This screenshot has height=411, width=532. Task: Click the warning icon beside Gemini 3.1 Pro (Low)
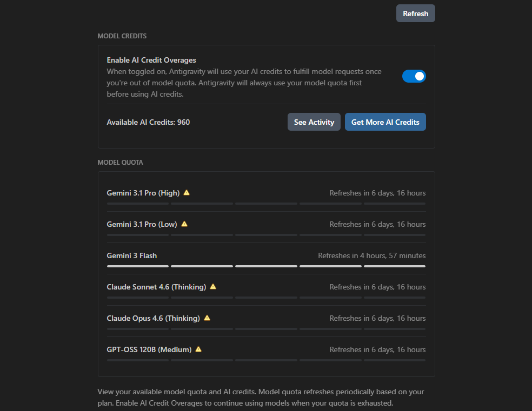click(x=184, y=224)
